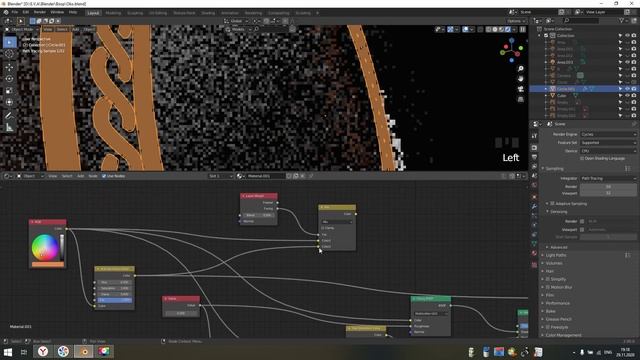The image size is (640, 360).
Task: Select the Move tool
Action: (9, 67)
